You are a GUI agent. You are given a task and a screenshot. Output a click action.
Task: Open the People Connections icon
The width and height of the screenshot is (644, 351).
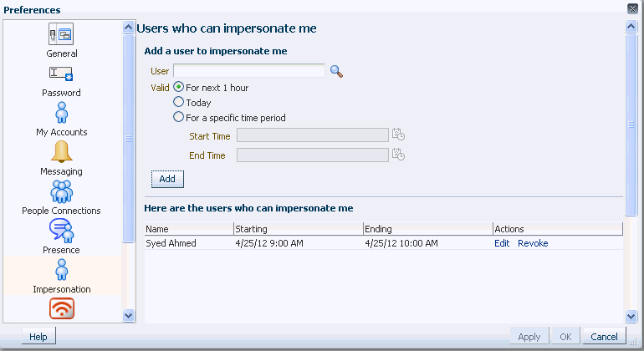pyautogui.click(x=62, y=191)
